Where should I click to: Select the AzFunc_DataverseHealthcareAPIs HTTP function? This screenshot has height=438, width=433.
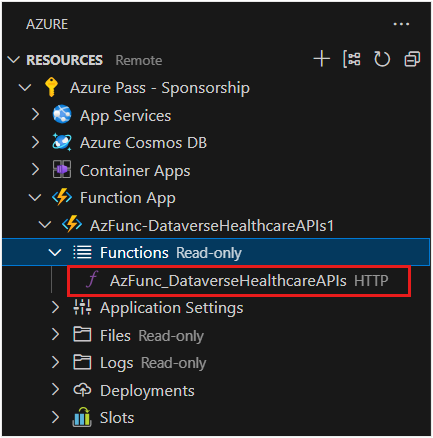pyautogui.click(x=239, y=281)
